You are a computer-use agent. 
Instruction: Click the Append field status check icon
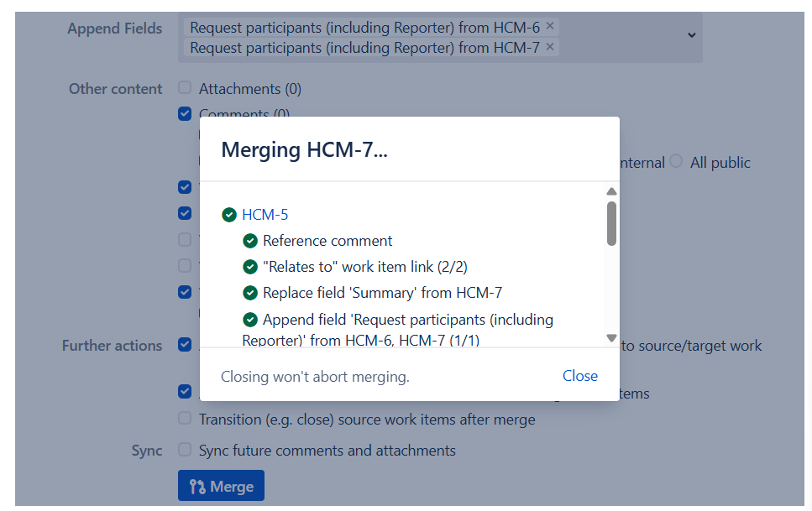(x=250, y=320)
